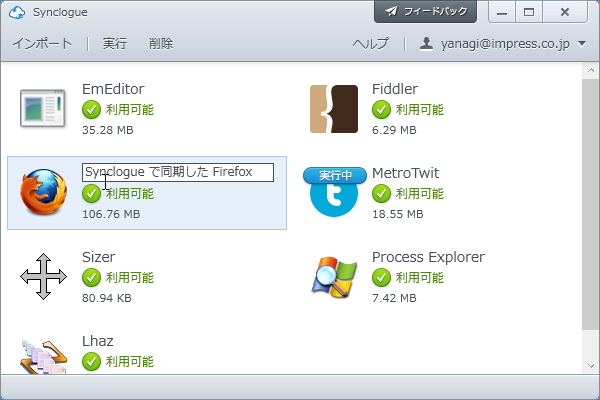Click the Fiddler title text
This screenshot has height=400, width=600.
pyautogui.click(x=395, y=89)
